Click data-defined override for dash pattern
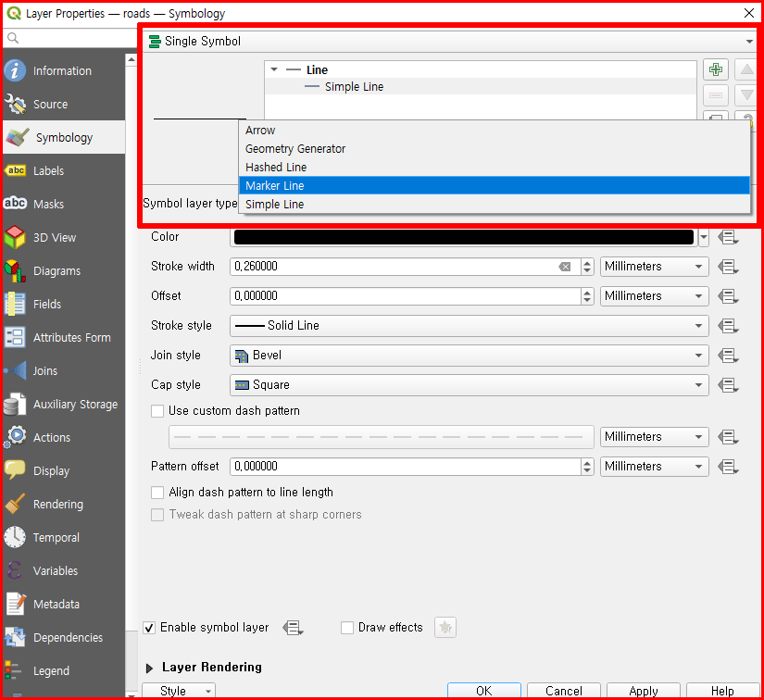Image resolution: width=764 pixels, height=700 pixels. [728, 437]
